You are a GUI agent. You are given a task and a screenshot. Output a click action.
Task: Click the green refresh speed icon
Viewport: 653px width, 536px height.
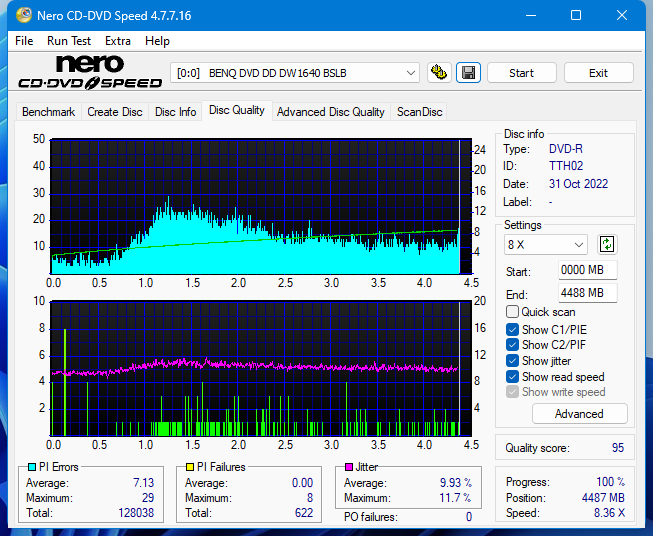pyautogui.click(x=607, y=244)
